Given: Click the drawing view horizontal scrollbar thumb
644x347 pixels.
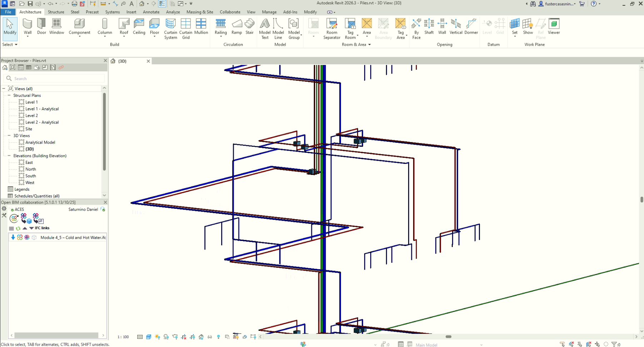Looking at the screenshot, I should 449,337.
